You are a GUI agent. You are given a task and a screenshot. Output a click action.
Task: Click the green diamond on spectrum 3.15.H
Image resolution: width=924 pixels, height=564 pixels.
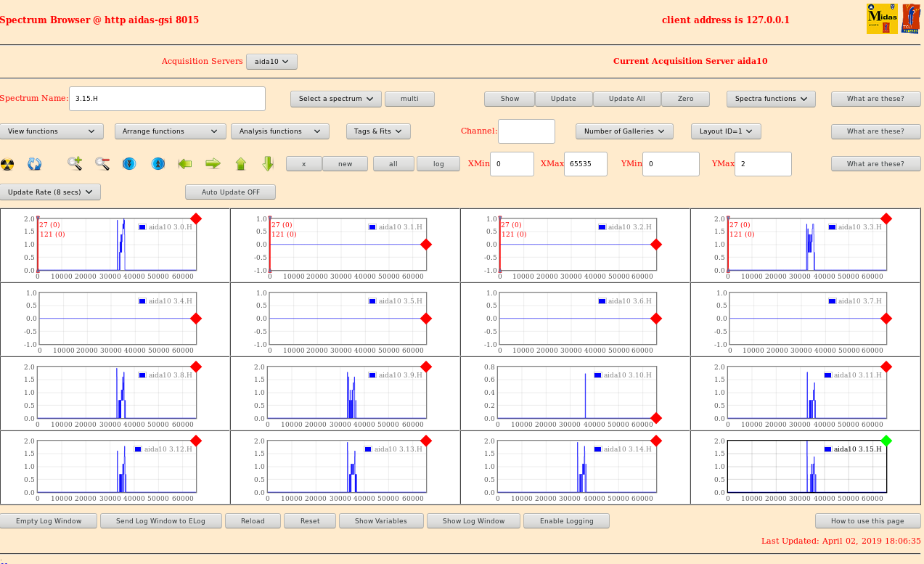click(886, 441)
